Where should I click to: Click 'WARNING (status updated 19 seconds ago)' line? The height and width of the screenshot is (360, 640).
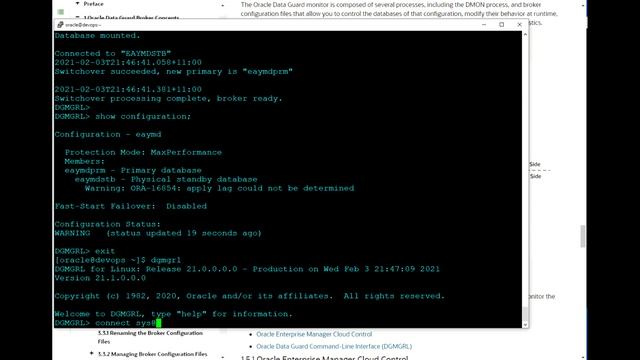(158, 233)
